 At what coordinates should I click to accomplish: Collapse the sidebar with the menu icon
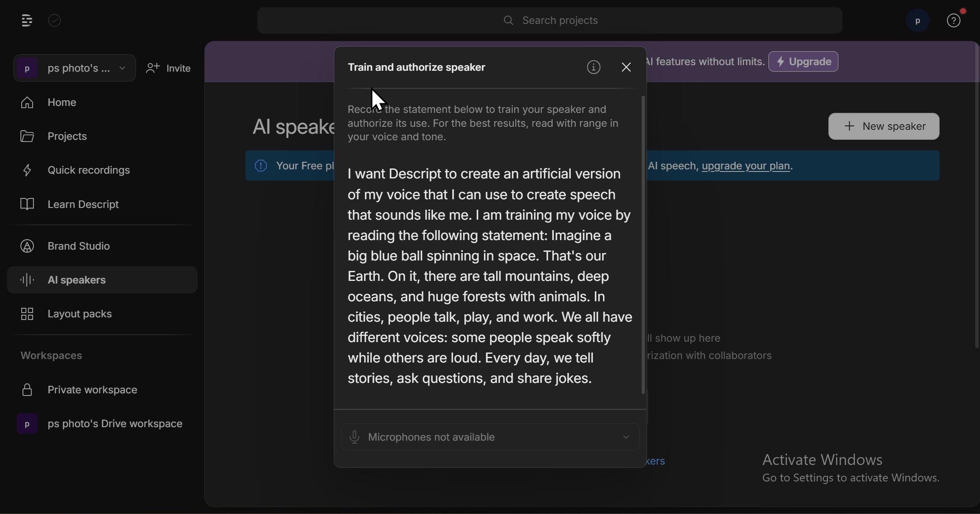[x=26, y=20]
